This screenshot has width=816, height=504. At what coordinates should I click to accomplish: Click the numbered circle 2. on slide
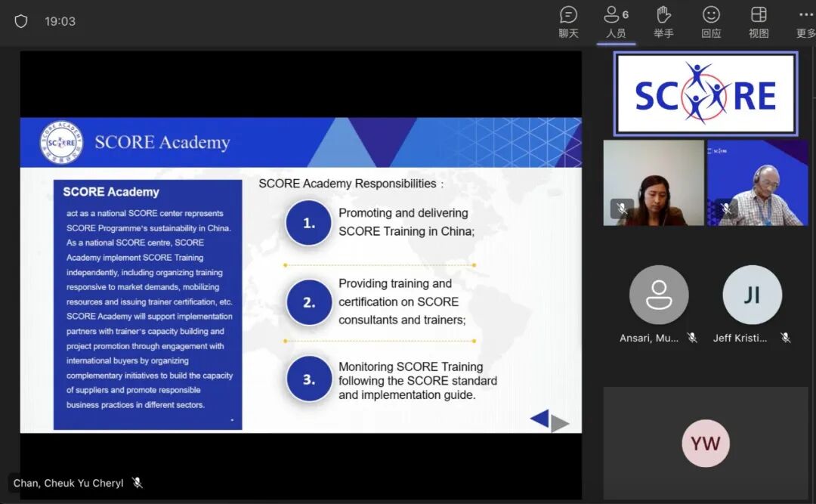point(308,302)
